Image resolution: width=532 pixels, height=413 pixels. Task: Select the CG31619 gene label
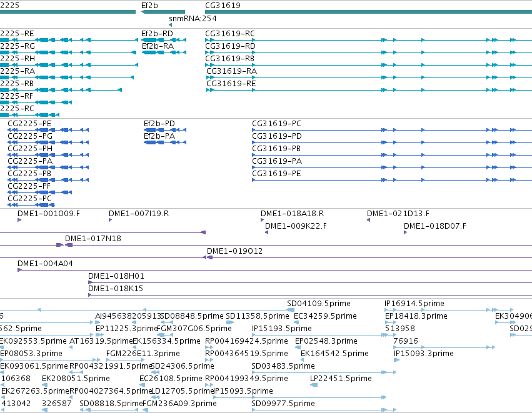coord(223,6)
